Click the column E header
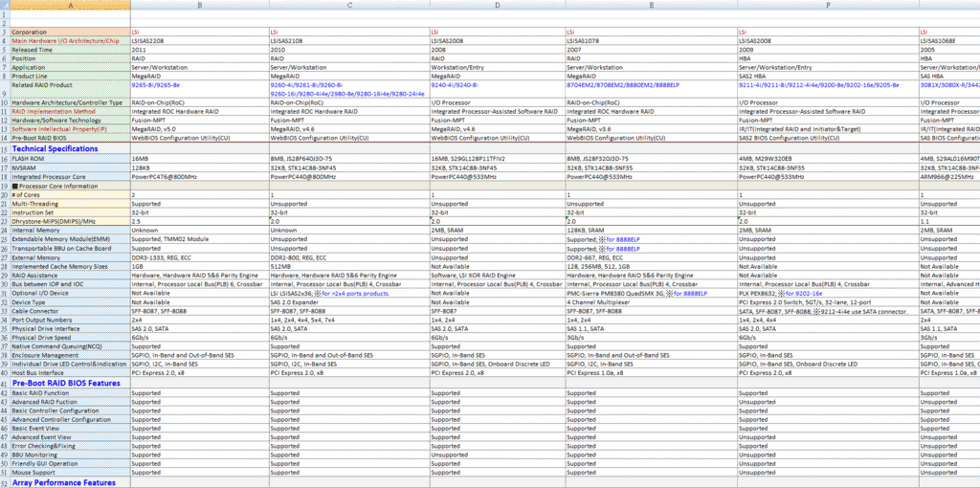 coord(651,6)
